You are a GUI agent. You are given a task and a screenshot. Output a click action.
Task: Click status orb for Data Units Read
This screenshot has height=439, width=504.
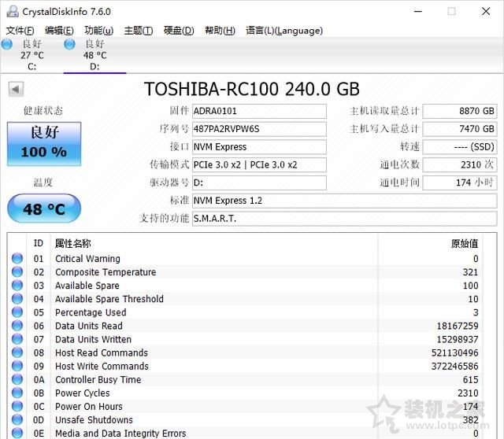17,326
